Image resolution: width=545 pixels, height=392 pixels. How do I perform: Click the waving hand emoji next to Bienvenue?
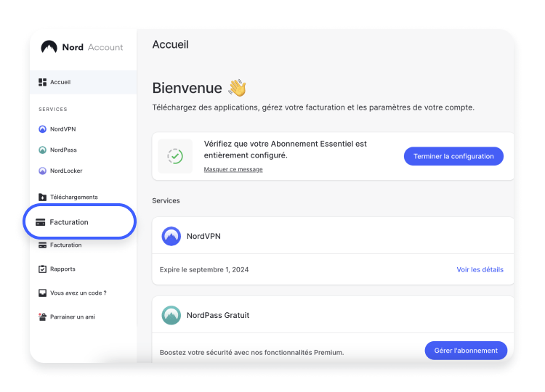[x=237, y=88]
